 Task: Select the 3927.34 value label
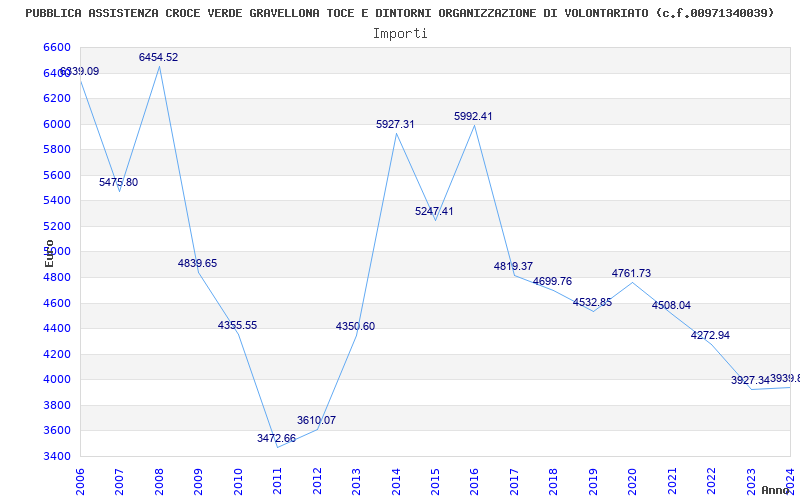tap(751, 380)
